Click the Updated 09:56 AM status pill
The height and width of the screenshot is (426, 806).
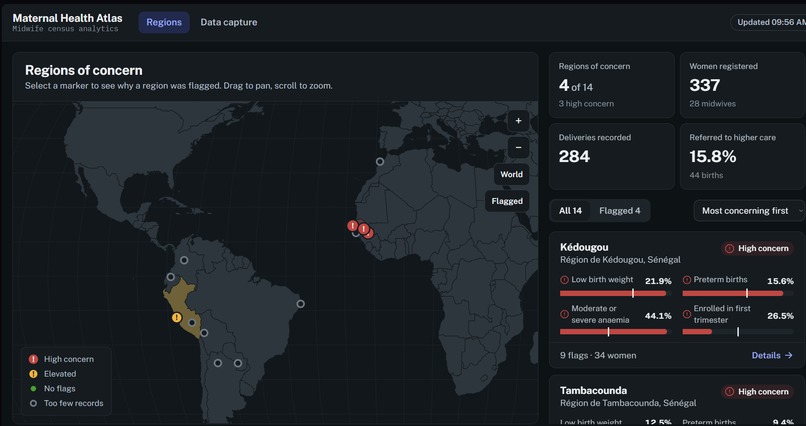(x=769, y=22)
